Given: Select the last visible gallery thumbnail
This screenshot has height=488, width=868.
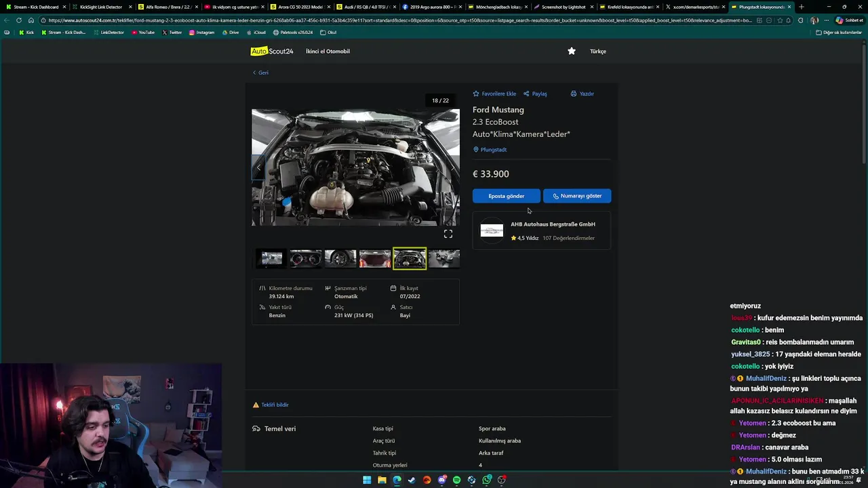Looking at the screenshot, I should [444, 258].
